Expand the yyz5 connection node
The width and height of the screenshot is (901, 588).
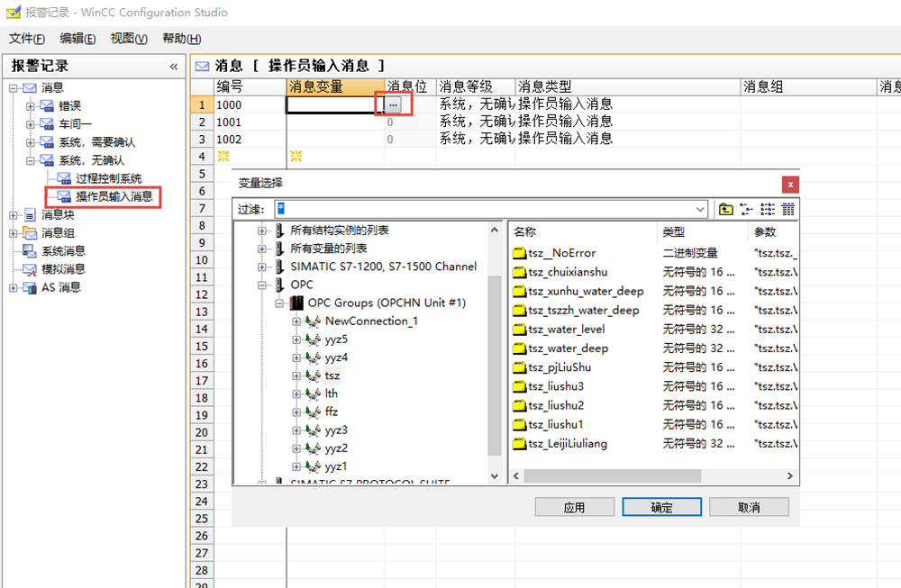[297, 339]
